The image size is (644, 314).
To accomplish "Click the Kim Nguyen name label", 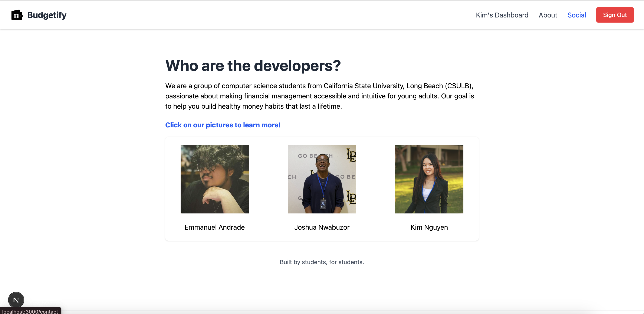I will click(429, 227).
